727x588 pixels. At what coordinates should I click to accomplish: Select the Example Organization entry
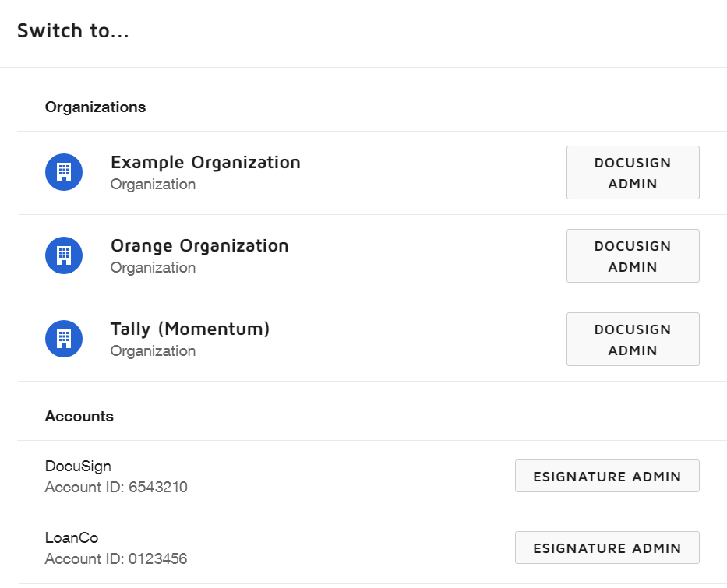tap(206, 162)
